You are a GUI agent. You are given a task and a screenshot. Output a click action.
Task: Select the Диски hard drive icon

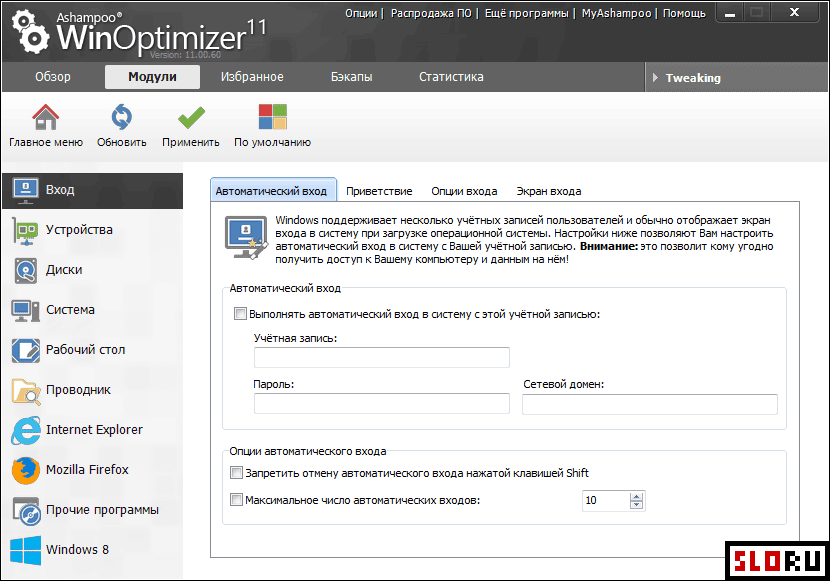[x=25, y=270]
